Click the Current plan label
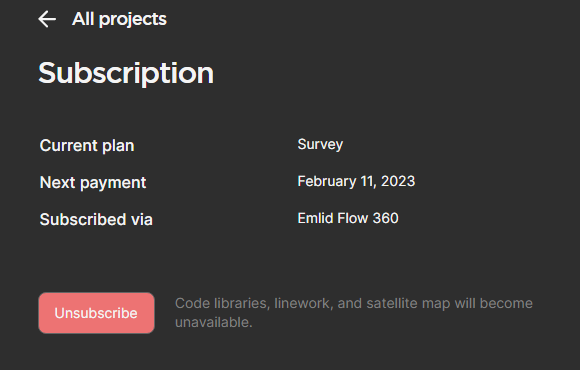Screen dimensions: 580x370 [x=87, y=145]
